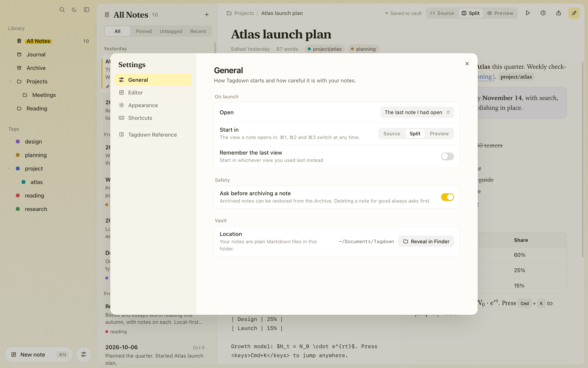
Task: Switch the notes list to the Pinned tab
Action: pyautogui.click(x=144, y=31)
